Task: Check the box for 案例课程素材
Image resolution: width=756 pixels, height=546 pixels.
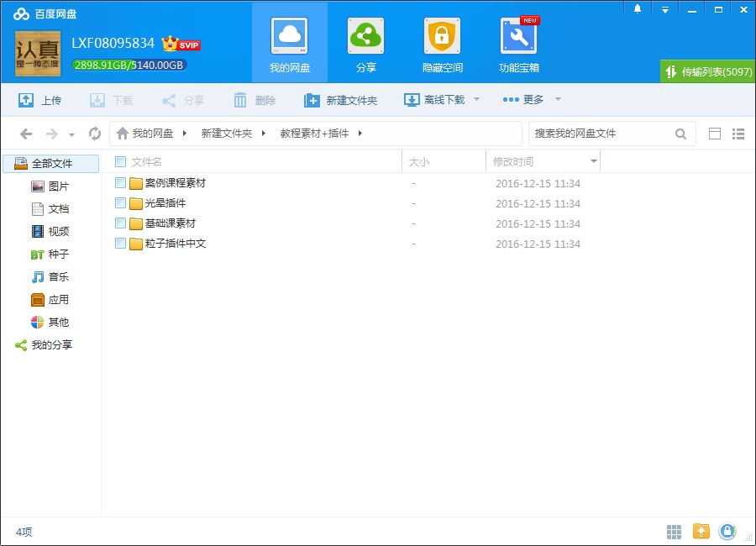Action: click(120, 183)
